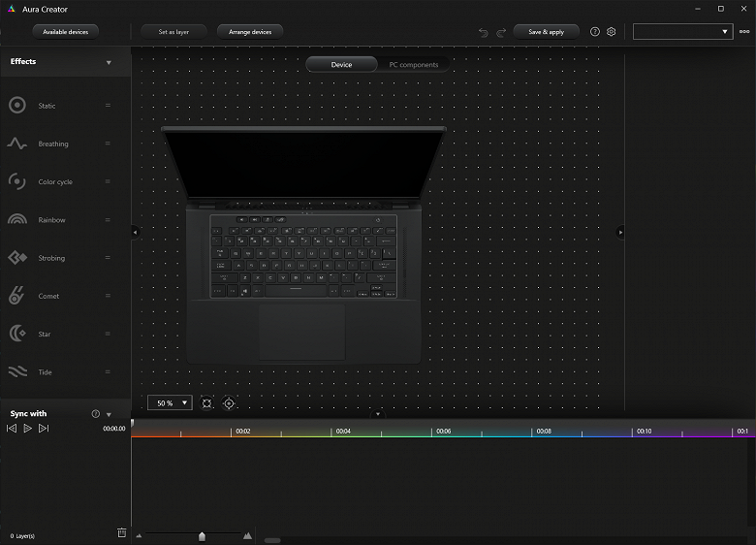Delete layer using the trash icon
Viewport: 756px width, 545px height.
(x=121, y=532)
